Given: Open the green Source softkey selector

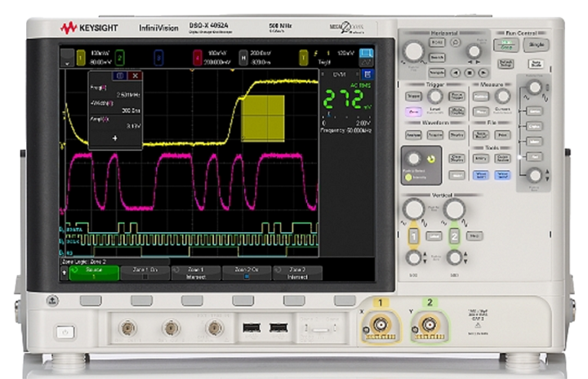Looking at the screenshot, I should click(x=94, y=273).
